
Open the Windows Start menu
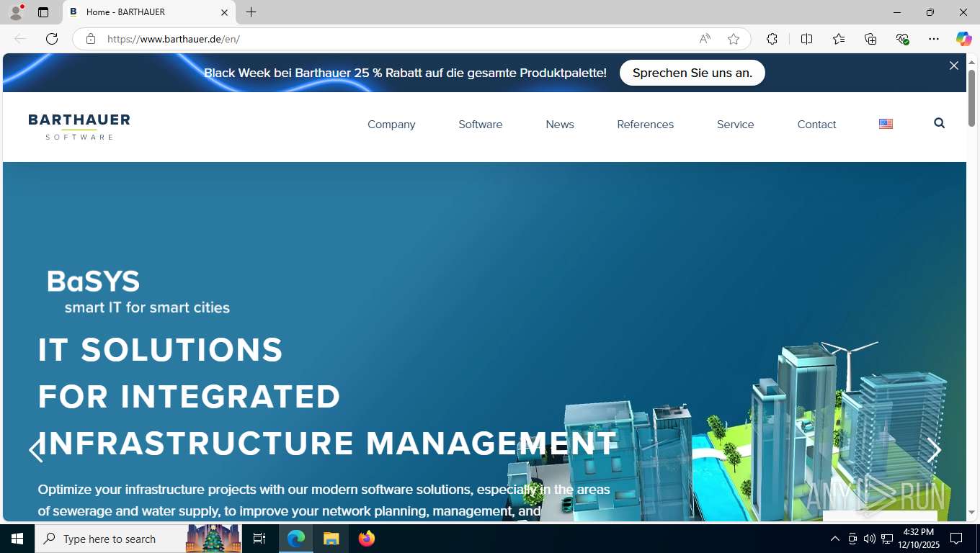click(17, 539)
